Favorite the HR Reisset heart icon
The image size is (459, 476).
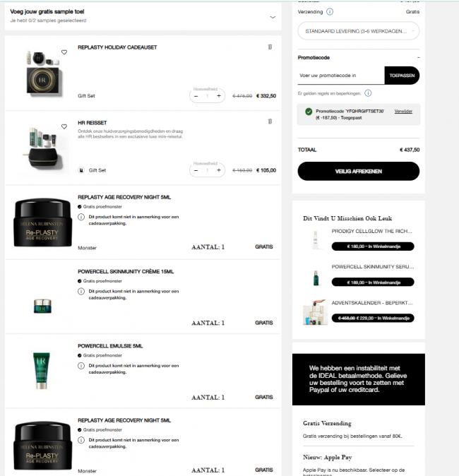64,126
